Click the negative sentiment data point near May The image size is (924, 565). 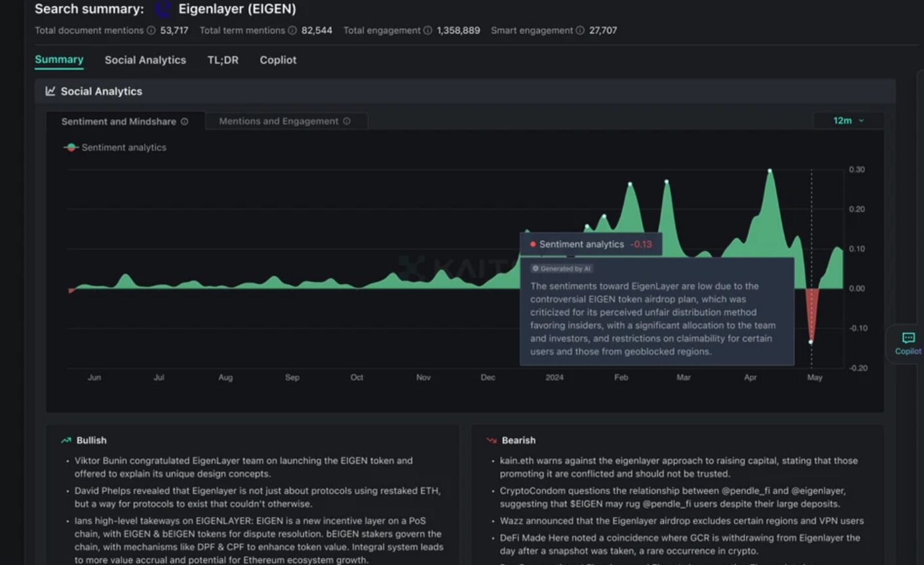(x=811, y=342)
